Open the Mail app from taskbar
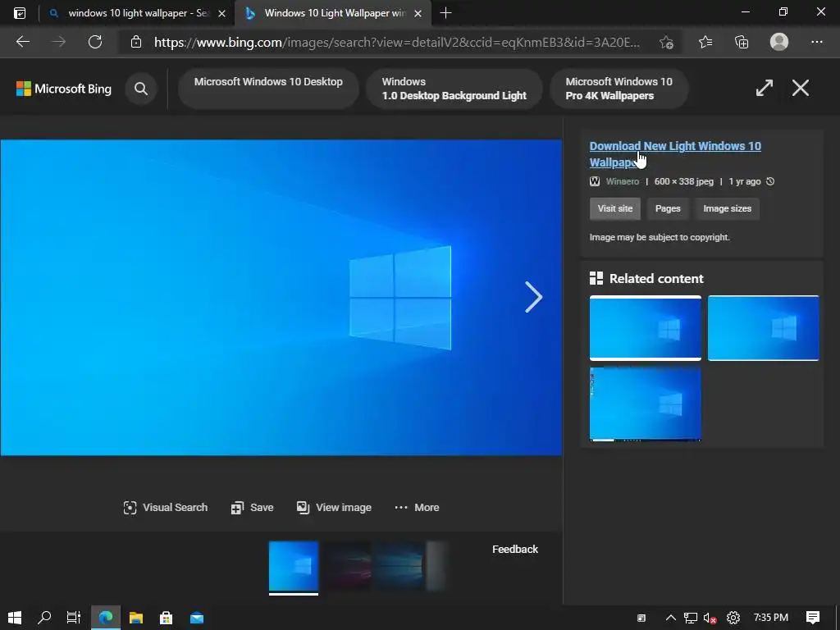The width and height of the screenshot is (840, 630). coord(197,618)
